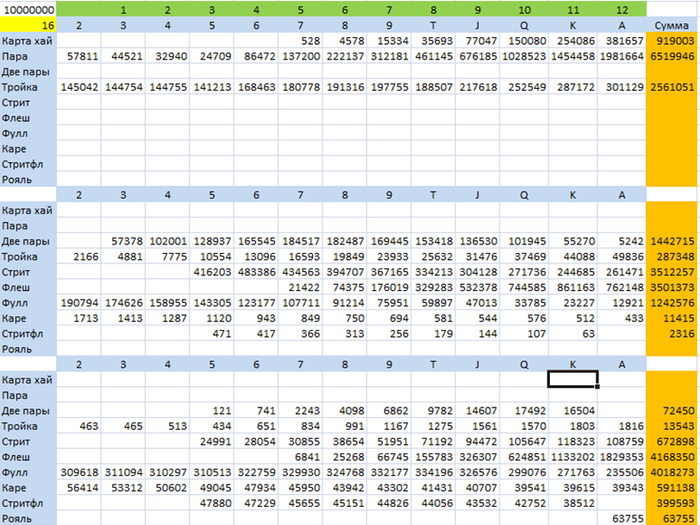Select cell with value 6841
This screenshot has width=700, height=525.
coord(300,457)
